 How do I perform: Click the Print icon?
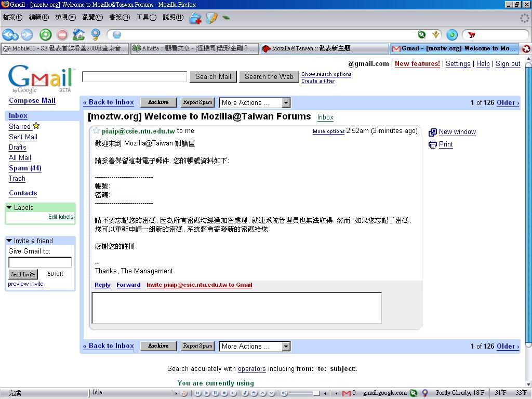(432, 144)
